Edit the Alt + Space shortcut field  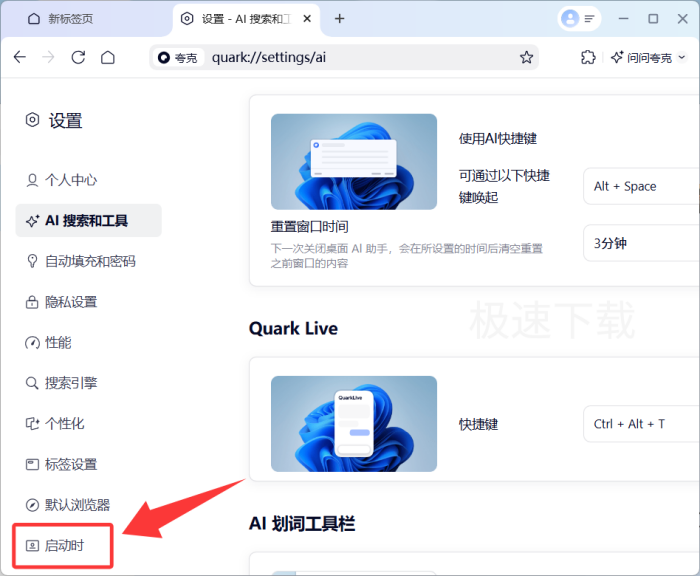(640, 186)
